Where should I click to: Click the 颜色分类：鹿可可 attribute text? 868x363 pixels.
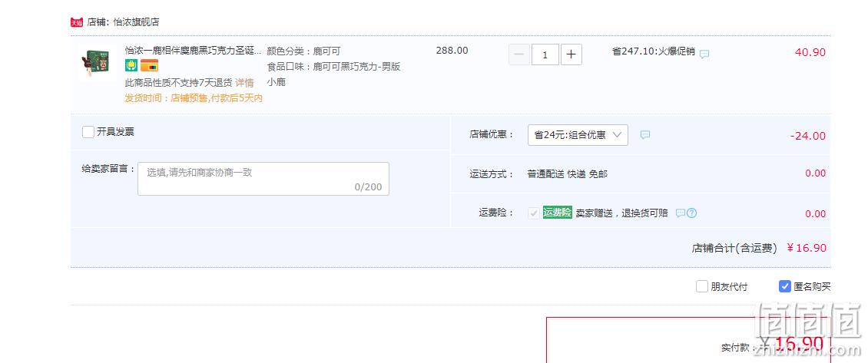[x=303, y=51]
